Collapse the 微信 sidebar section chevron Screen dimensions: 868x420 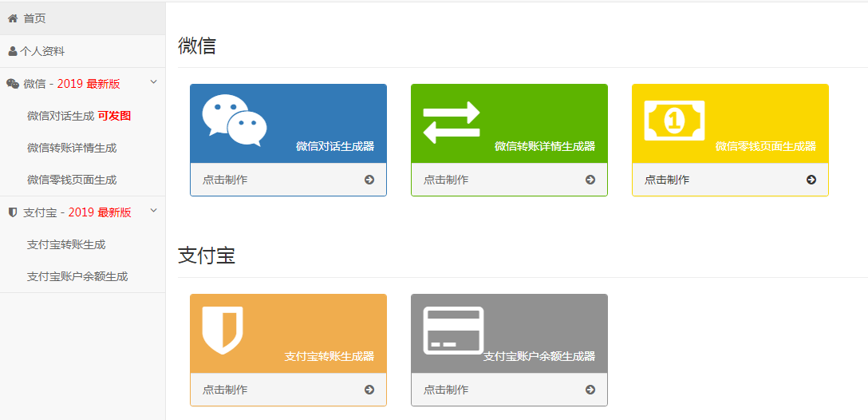pos(154,82)
